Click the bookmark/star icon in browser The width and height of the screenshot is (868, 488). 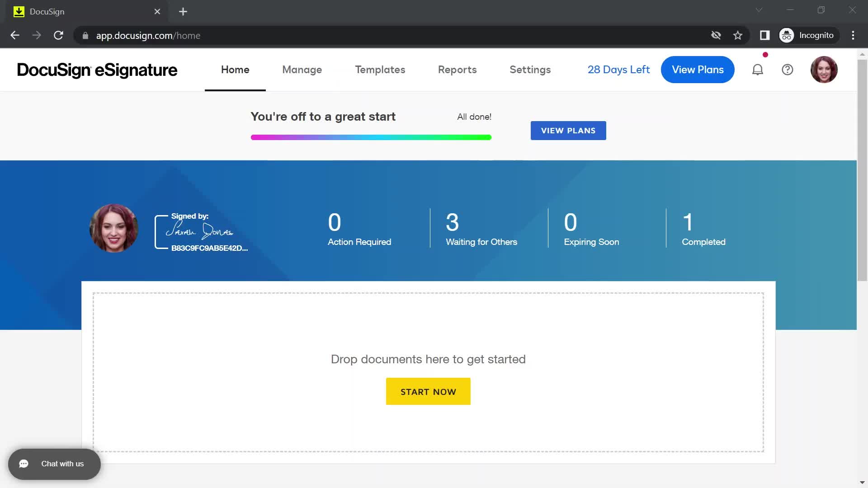[737, 35]
